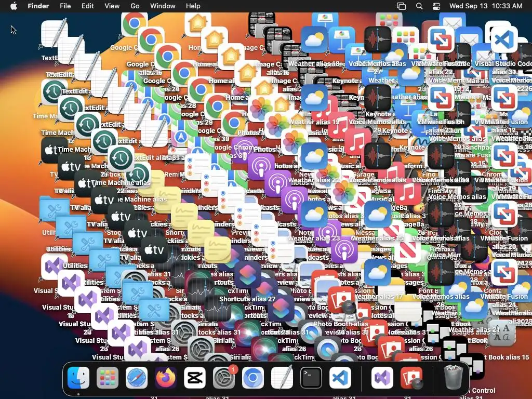Select the VMware Fusion alias 23 icon
532x399 pixels.
point(441,98)
